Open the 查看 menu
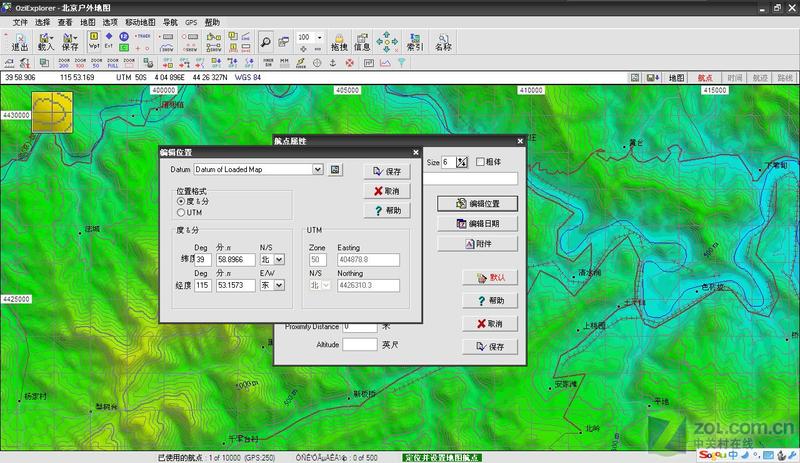Screen dimensions: 800x463 tap(65, 22)
